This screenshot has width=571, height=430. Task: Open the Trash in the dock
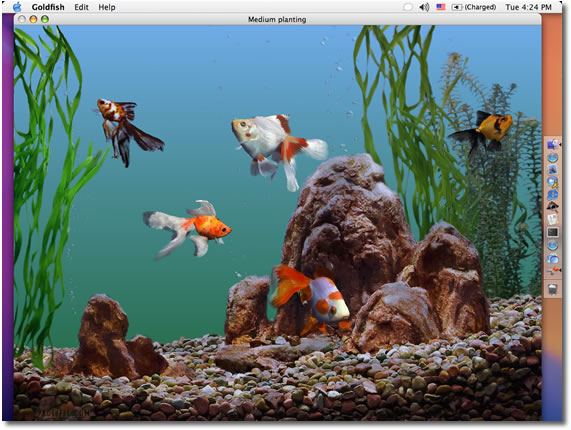click(x=553, y=289)
